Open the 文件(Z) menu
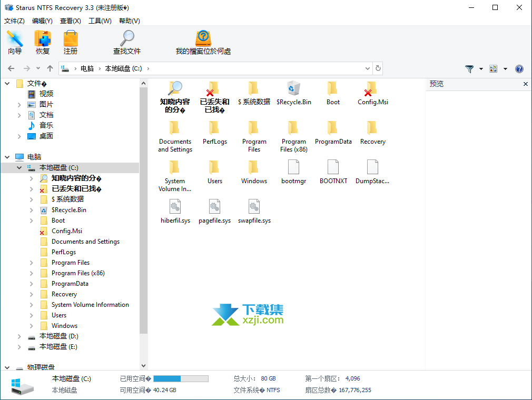This screenshot has width=532, height=400. [14, 21]
